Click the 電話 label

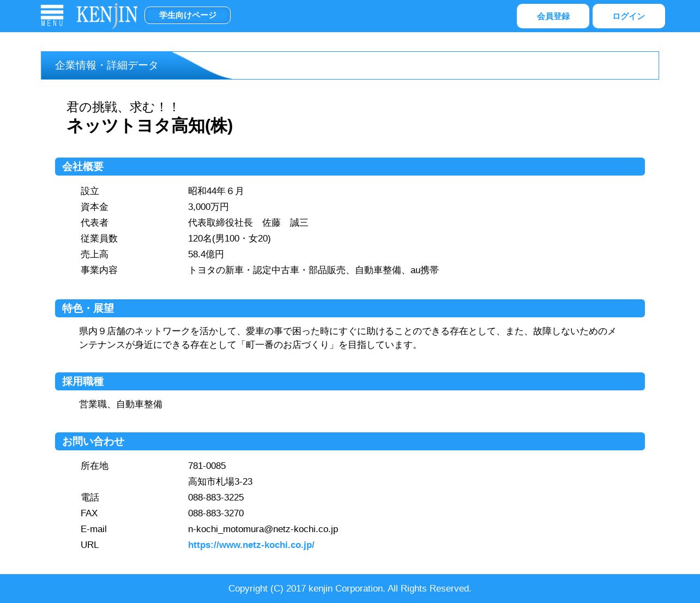90,497
